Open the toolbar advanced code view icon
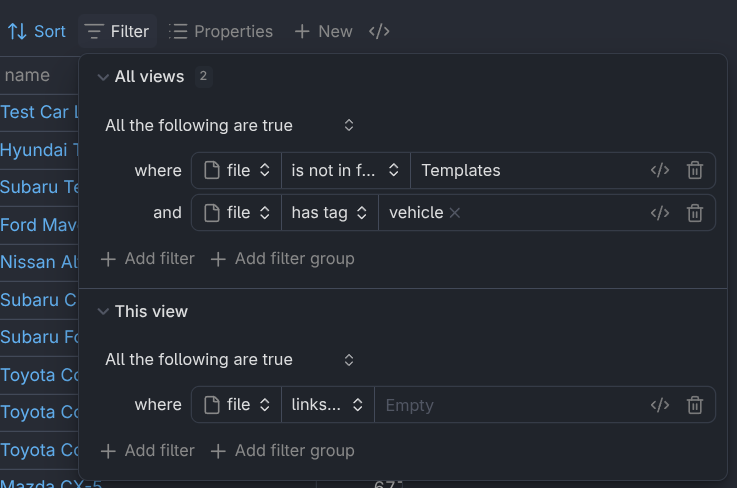 (379, 31)
